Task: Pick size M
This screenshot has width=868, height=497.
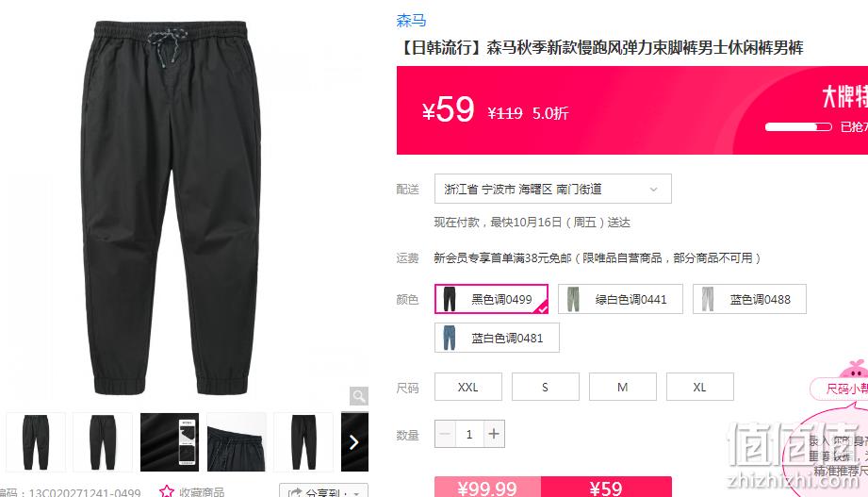Action: tap(623, 387)
